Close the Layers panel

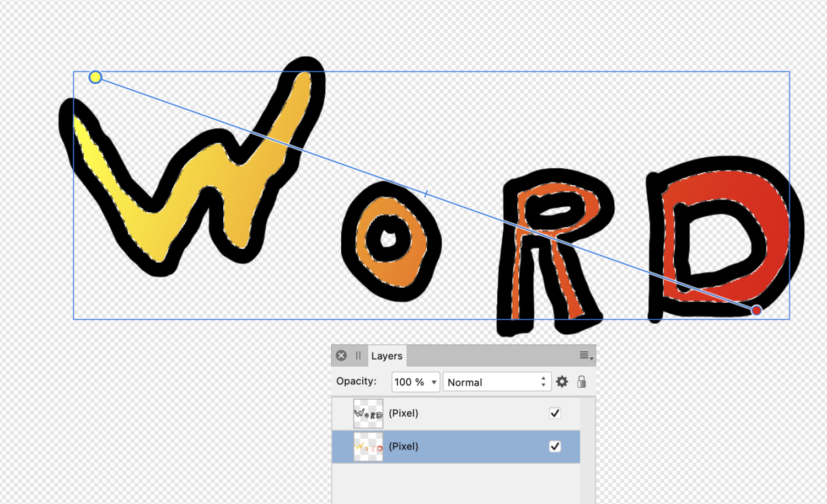pyautogui.click(x=341, y=356)
